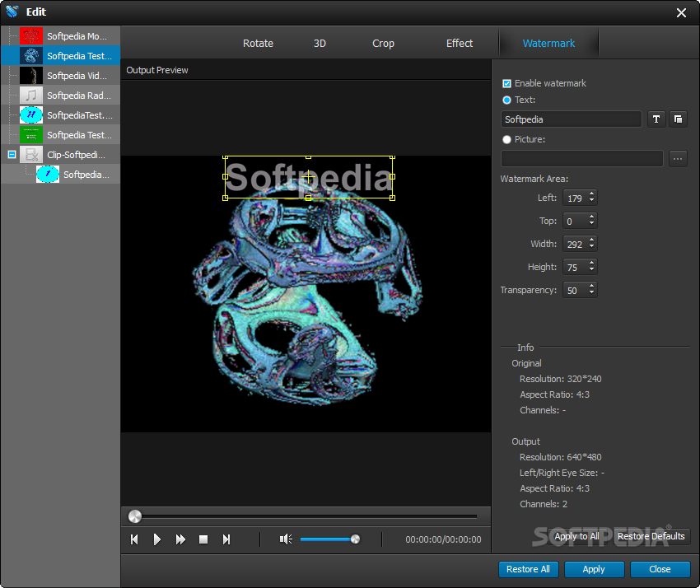Stop the preview playback
Image resolution: width=700 pixels, height=588 pixels.
[x=203, y=539]
